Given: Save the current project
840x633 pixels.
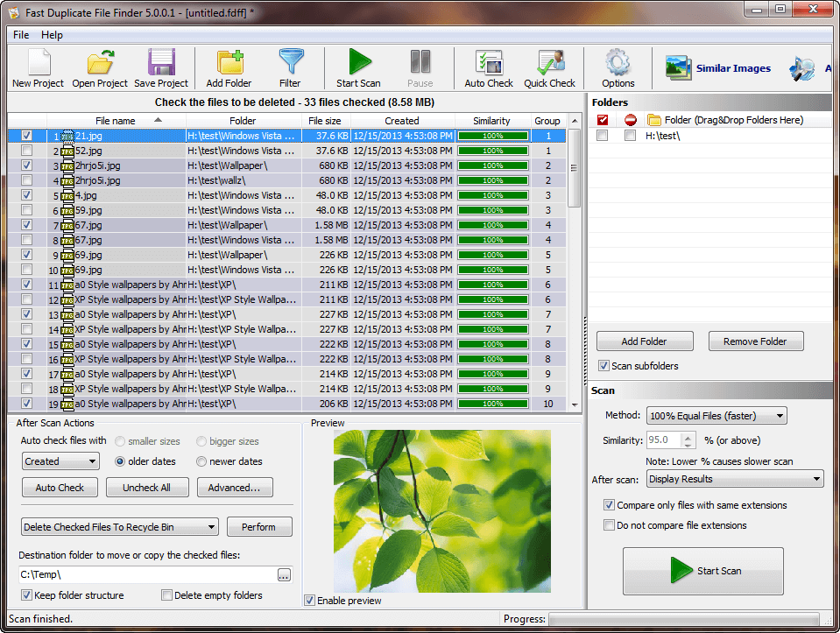Looking at the screenshot, I should pos(161,67).
